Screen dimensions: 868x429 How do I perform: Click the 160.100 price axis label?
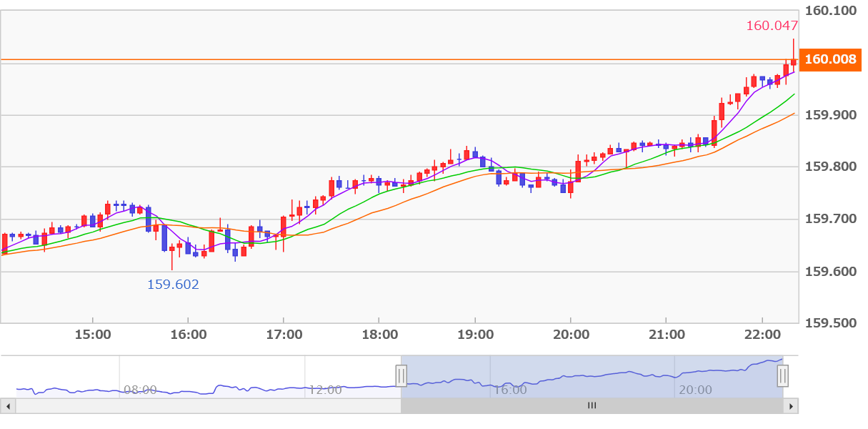(830, 11)
